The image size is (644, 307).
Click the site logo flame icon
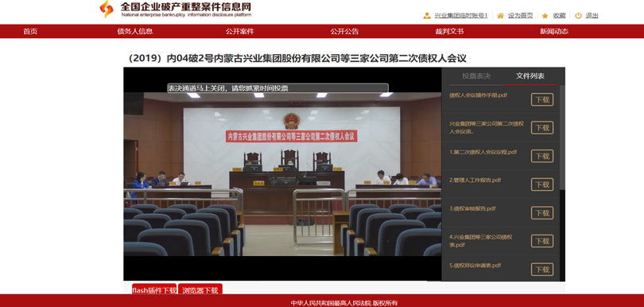(x=107, y=9)
